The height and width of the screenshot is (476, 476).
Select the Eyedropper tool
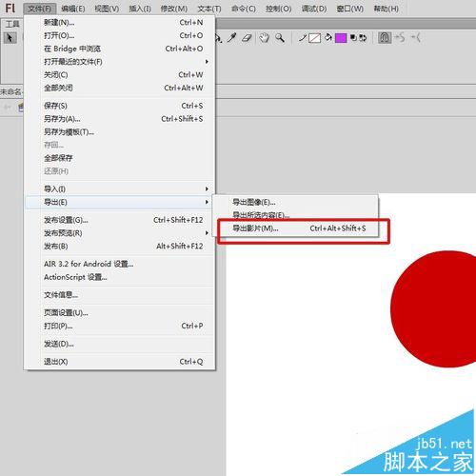(232, 38)
